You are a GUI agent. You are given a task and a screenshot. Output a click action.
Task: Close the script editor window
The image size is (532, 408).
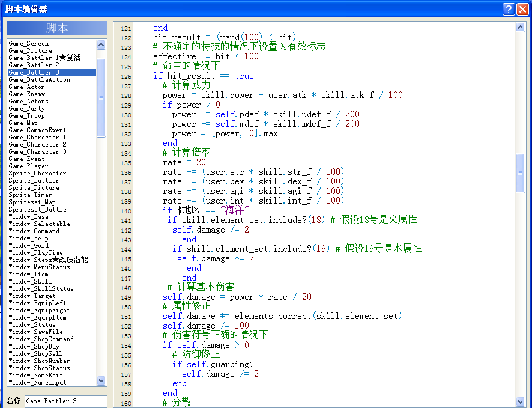tap(522, 9)
